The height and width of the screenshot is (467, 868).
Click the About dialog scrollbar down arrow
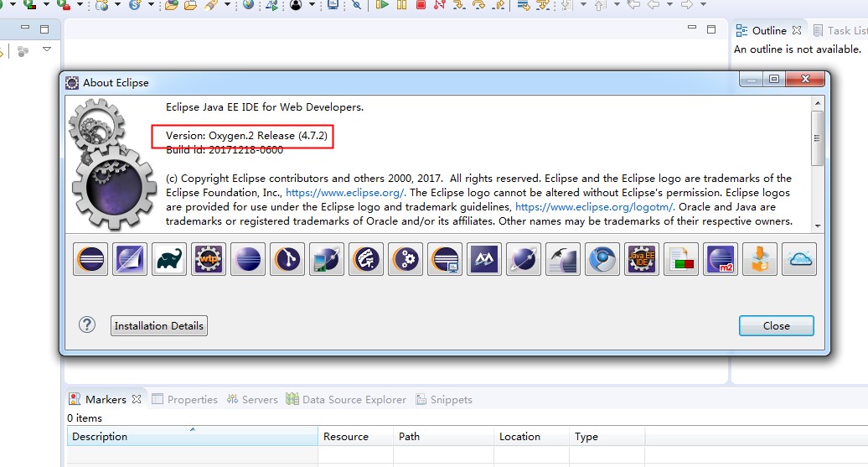[817, 226]
